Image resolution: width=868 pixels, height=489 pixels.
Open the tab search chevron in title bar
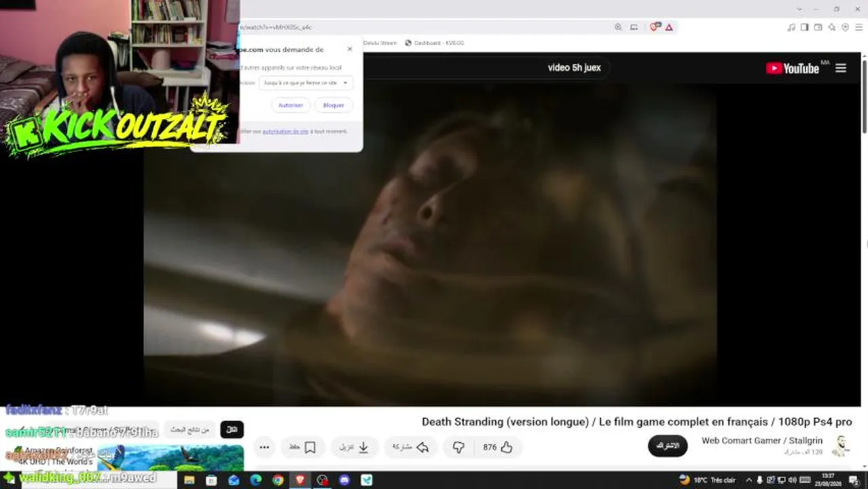[800, 9]
